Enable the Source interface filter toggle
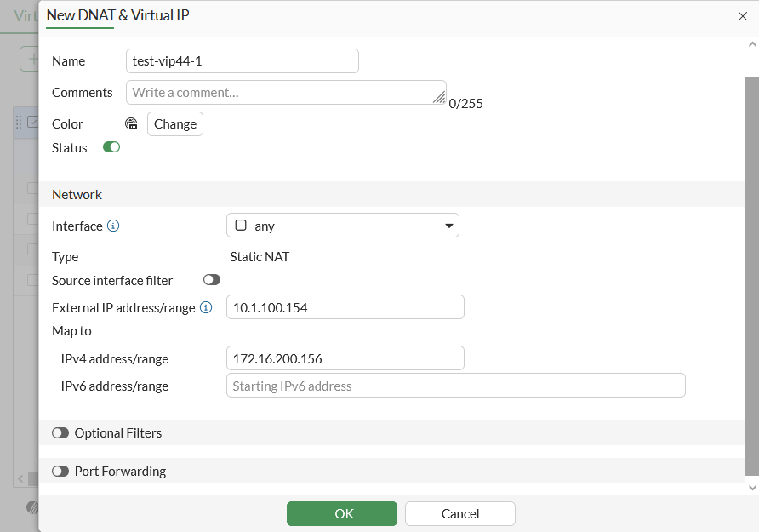The image size is (759, 532). tap(211, 279)
